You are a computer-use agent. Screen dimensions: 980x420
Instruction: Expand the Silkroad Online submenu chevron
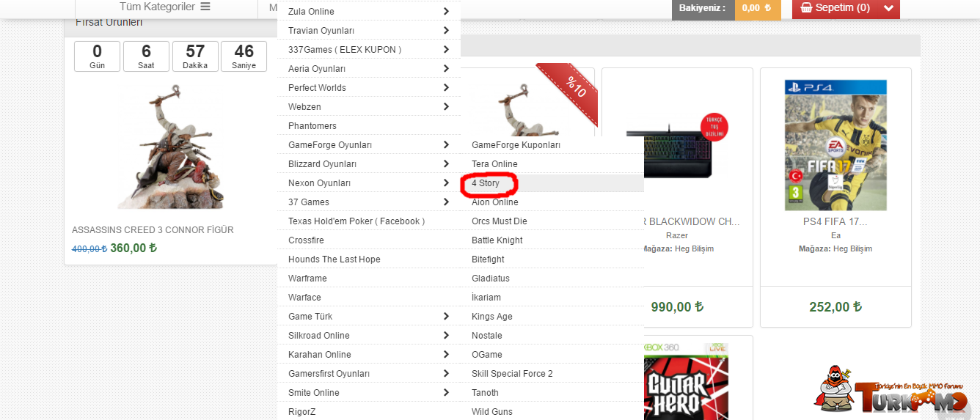coord(447,335)
